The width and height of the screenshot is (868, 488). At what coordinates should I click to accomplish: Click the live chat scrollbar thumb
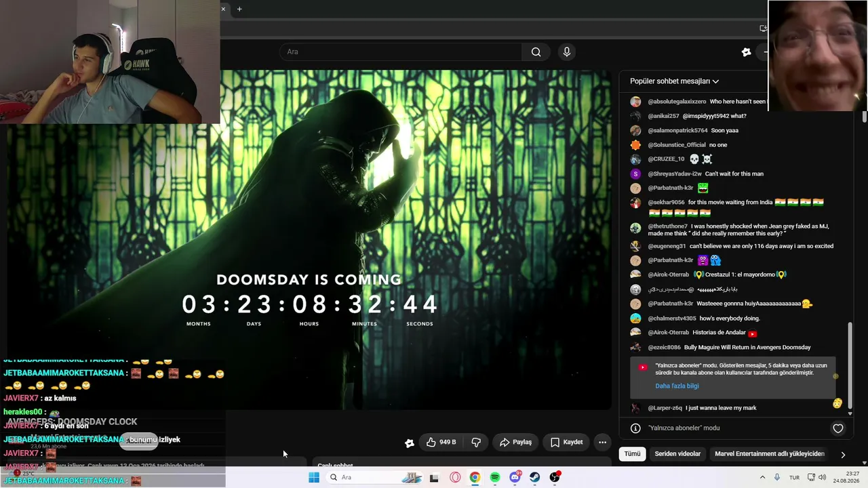coord(850,365)
